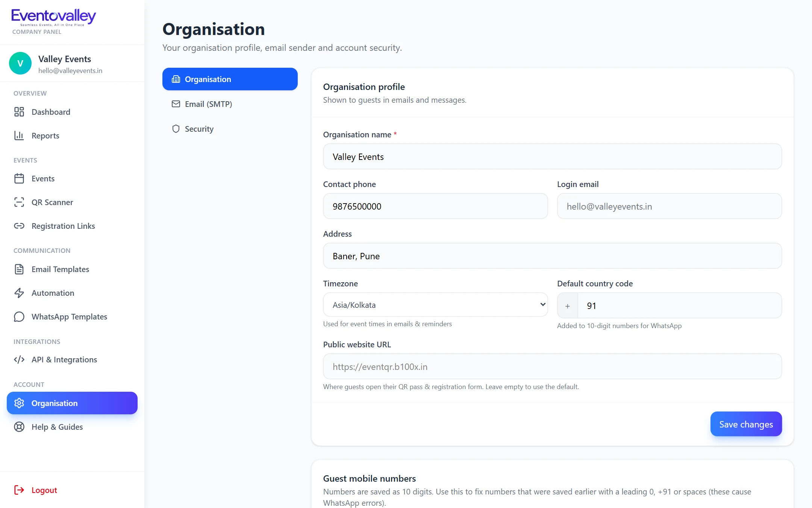The height and width of the screenshot is (508, 812).
Task: Click the Eventovalley logo
Action: click(x=54, y=17)
